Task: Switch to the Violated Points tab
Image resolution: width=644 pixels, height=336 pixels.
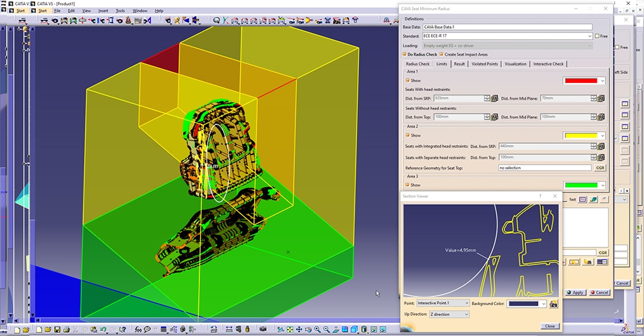Action: pos(484,64)
